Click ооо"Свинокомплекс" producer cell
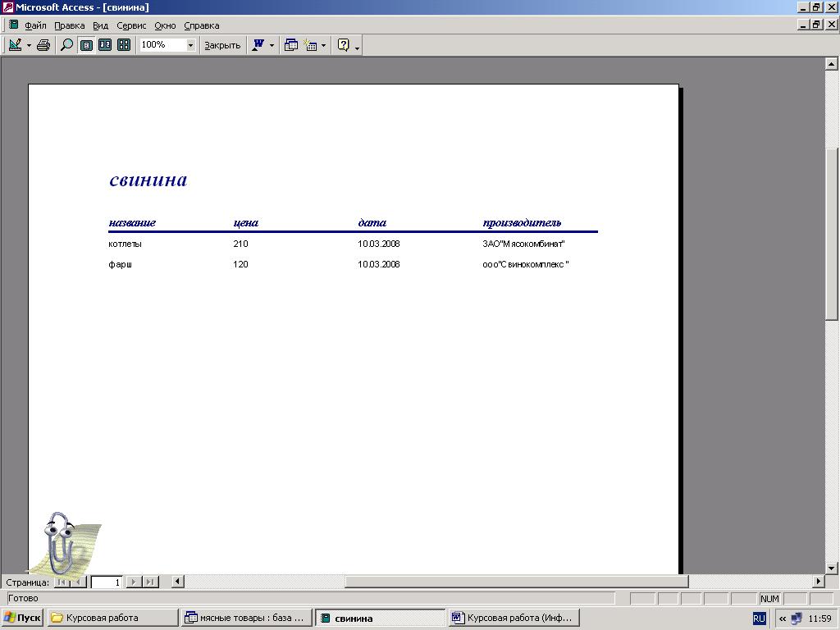 [526, 264]
